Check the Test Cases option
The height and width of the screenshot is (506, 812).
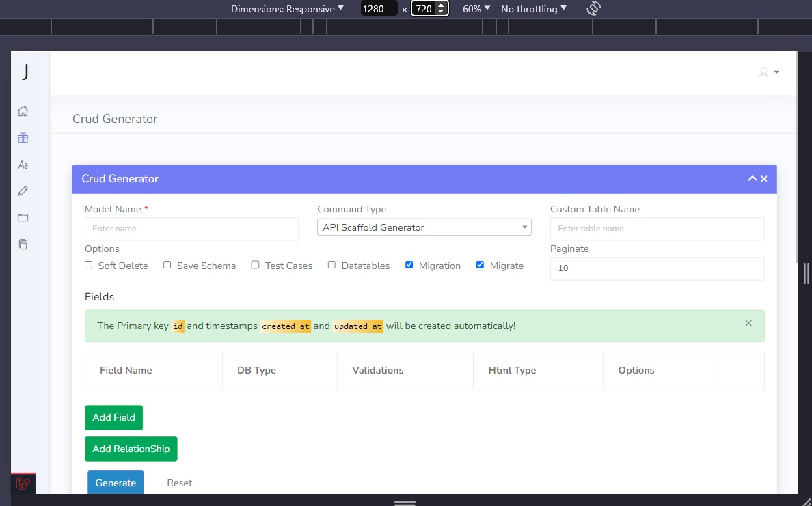pyautogui.click(x=255, y=264)
